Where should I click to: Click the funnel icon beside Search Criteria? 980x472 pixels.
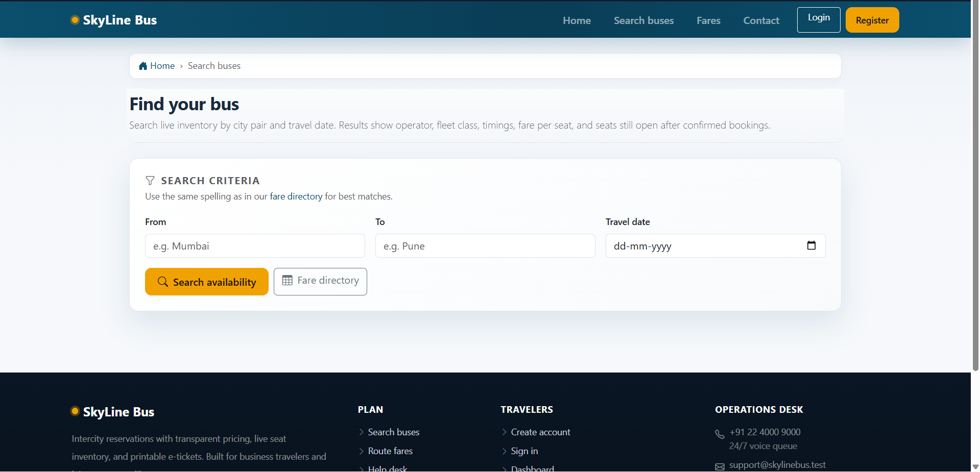[x=150, y=181]
